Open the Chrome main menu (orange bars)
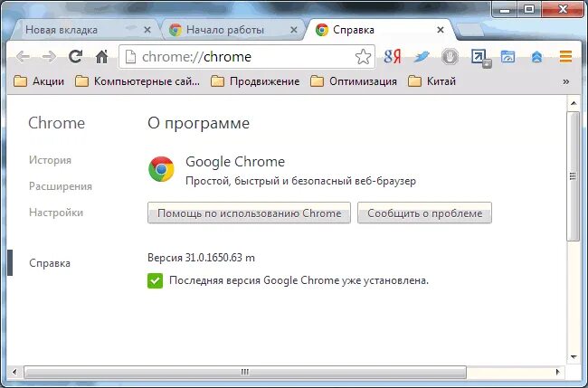588x388 pixels. click(565, 57)
